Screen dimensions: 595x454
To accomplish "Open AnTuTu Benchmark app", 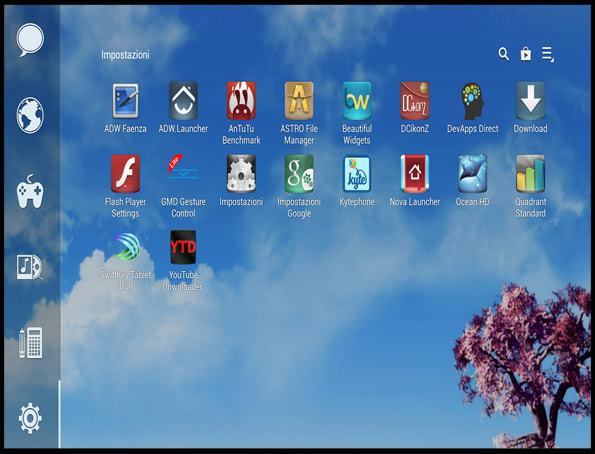I will (x=241, y=101).
